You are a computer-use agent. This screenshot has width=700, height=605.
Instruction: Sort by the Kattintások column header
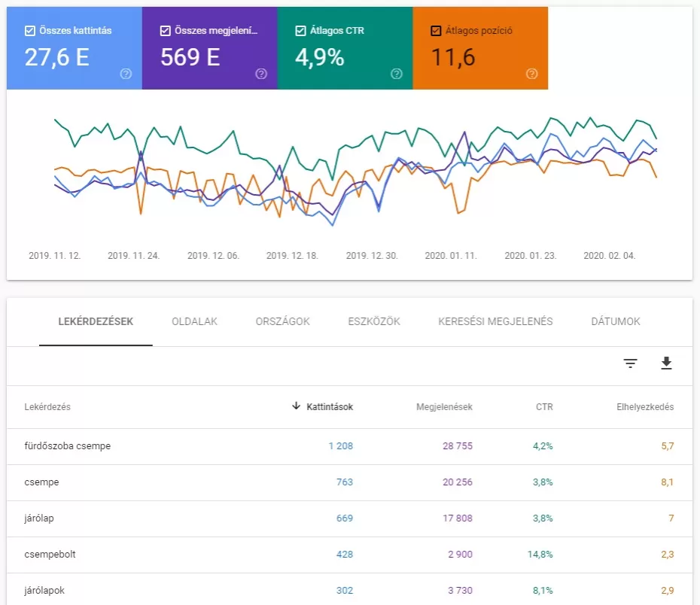click(330, 407)
